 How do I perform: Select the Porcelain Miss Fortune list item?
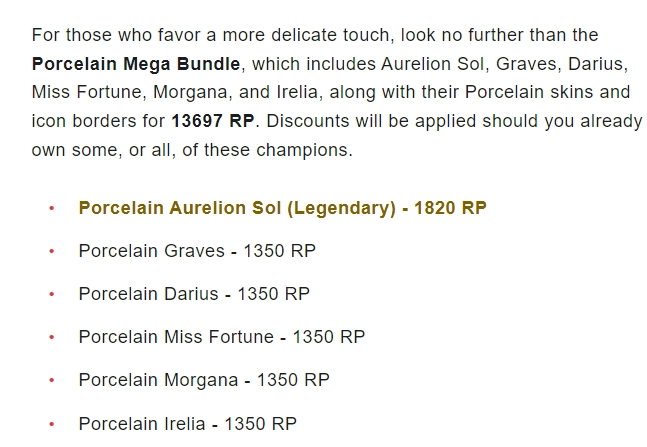tap(176, 337)
